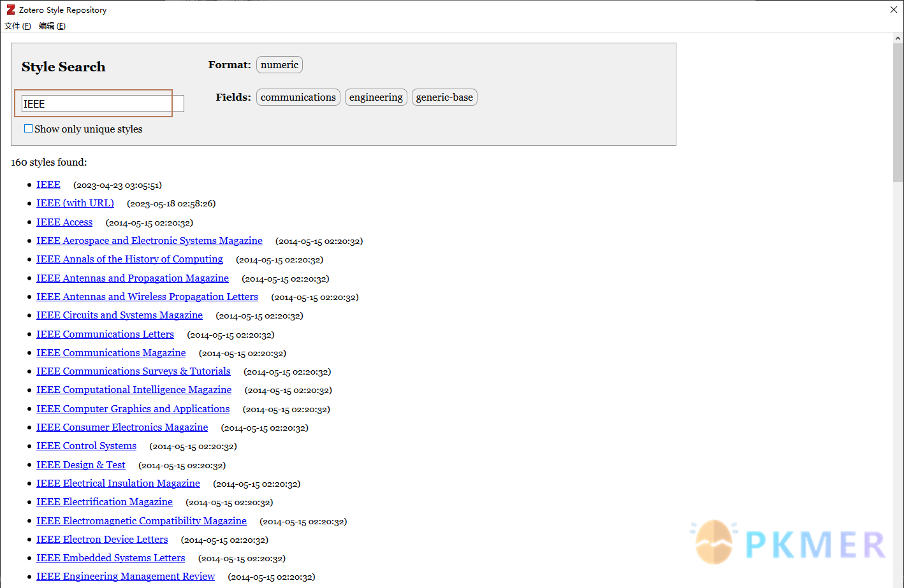The height and width of the screenshot is (588, 904).
Task: Click scrollbar up arrow
Action: [898, 38]
